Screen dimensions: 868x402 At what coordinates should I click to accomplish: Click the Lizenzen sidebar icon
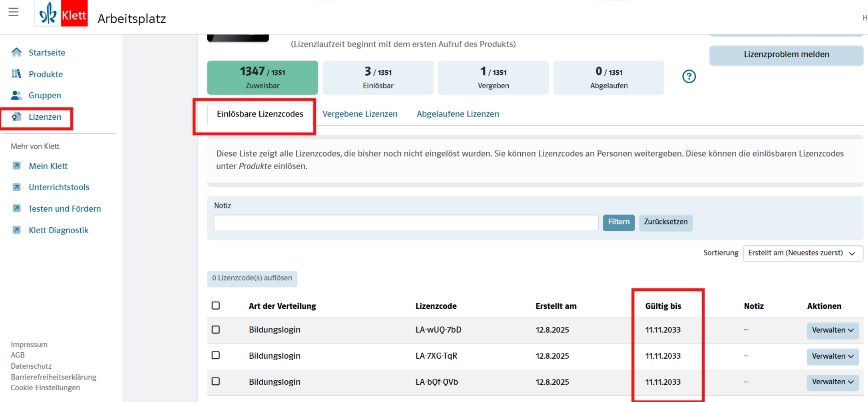point(16,117)
